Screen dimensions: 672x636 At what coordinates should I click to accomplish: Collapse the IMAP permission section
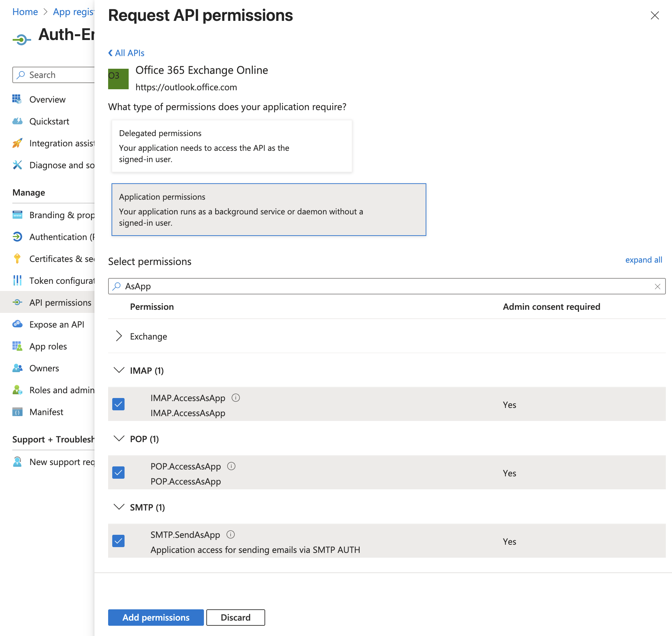[119, 370]
